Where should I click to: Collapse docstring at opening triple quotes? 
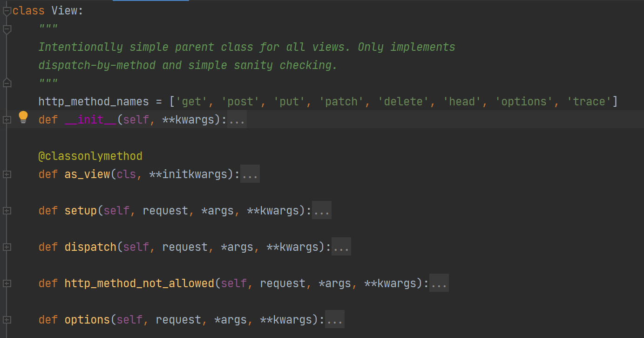(7, 30)
